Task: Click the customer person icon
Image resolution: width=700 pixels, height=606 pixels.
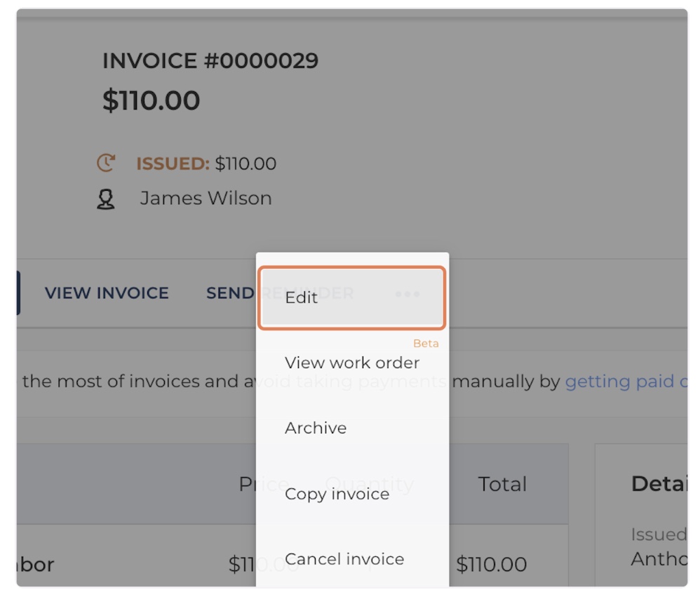Action: 106,199
